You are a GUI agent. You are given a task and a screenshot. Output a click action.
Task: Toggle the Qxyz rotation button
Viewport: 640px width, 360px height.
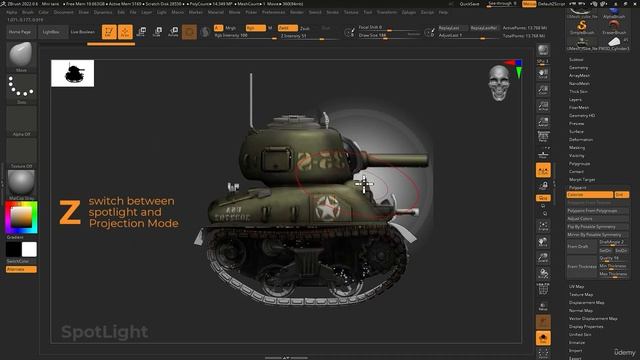(x=543, y=198)
